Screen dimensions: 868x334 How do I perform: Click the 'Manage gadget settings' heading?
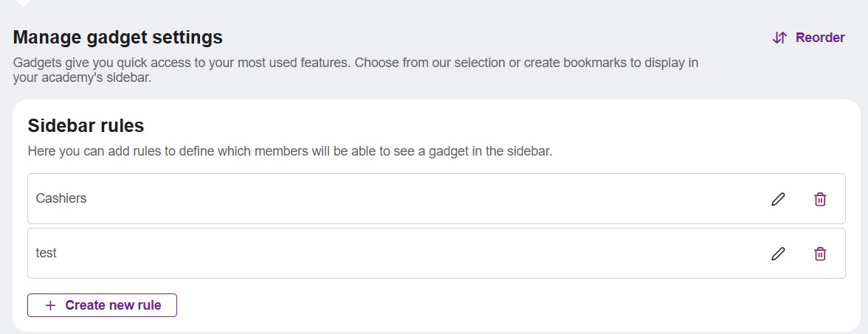pyautogui.click(x=117, y=38)
